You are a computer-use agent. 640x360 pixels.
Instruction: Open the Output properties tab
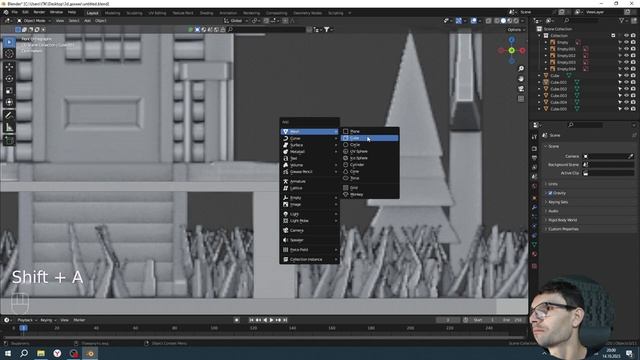tap(534, 158)
